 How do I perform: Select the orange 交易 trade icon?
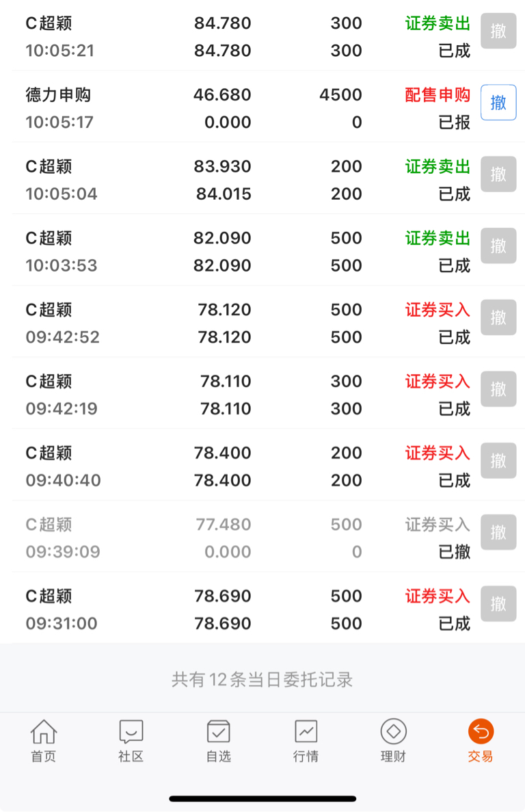coord(481,741)
